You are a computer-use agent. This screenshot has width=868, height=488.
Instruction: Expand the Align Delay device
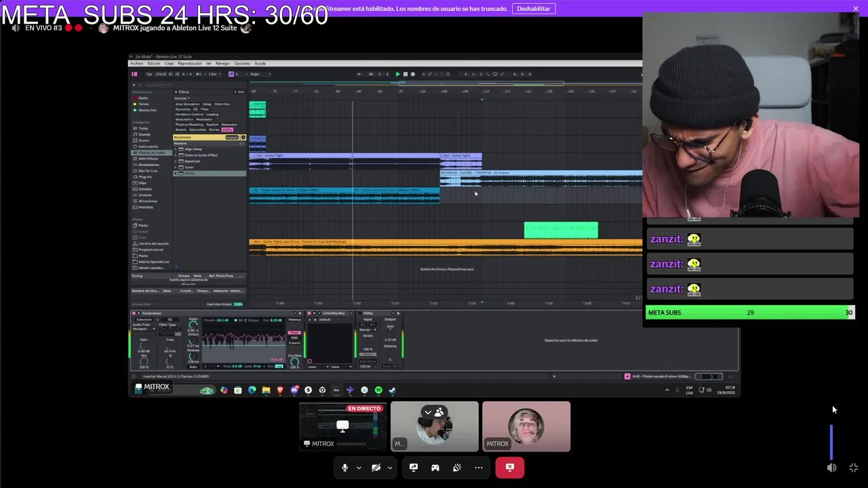point(176,149)
